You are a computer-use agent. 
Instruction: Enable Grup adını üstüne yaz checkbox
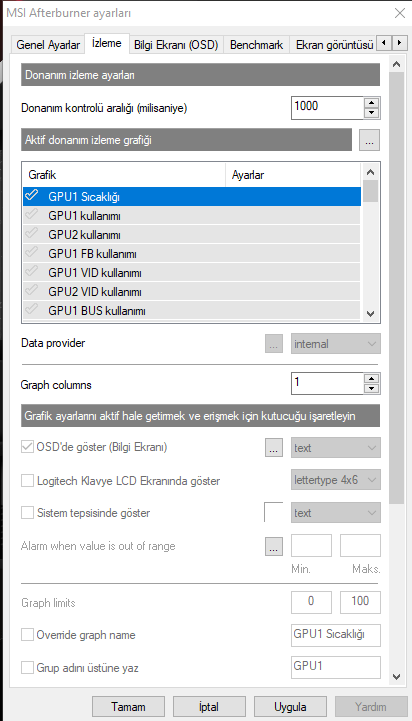(x=28, y=668)
